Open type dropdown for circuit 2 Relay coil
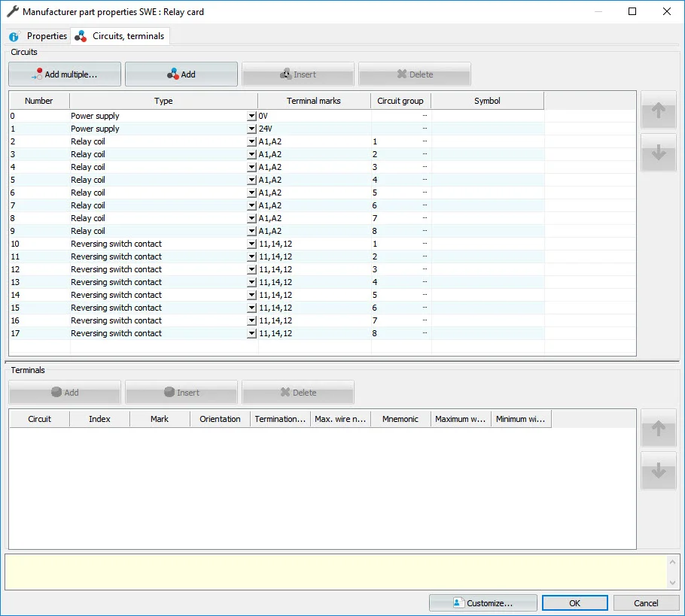The image size is (685, 616). tap(251, 142)
